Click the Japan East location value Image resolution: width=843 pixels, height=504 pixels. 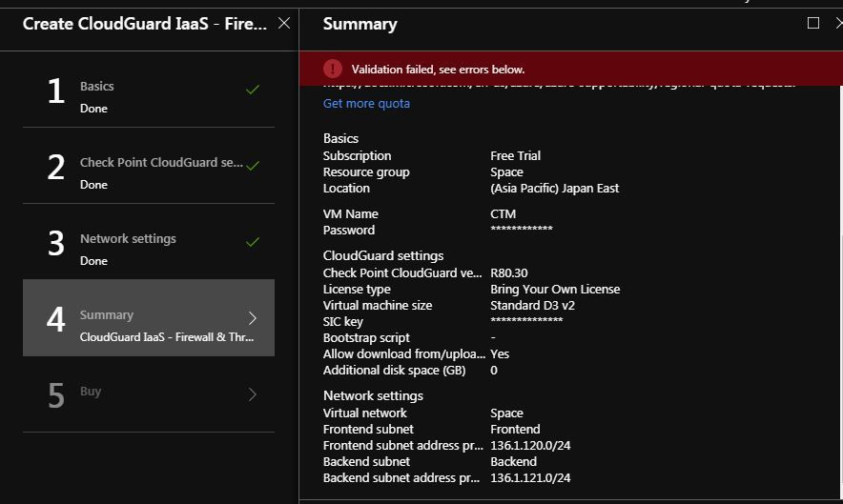click(554, 189)
